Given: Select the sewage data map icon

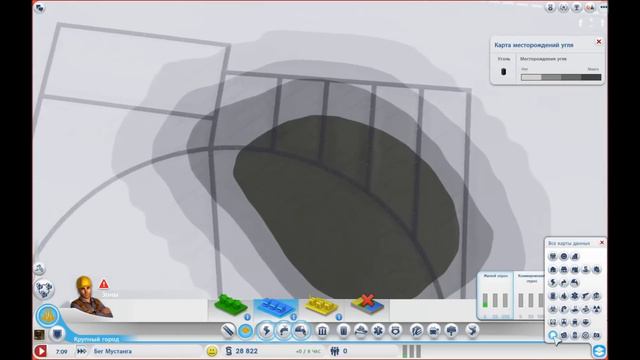Looking at the screenshot, I should (575, 282).
